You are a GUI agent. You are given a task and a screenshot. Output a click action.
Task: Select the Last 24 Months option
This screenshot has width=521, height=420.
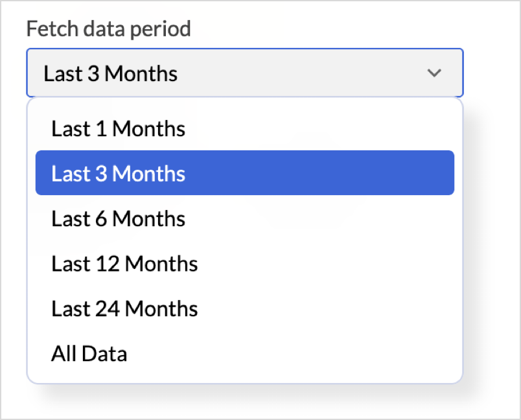(124, 309)
